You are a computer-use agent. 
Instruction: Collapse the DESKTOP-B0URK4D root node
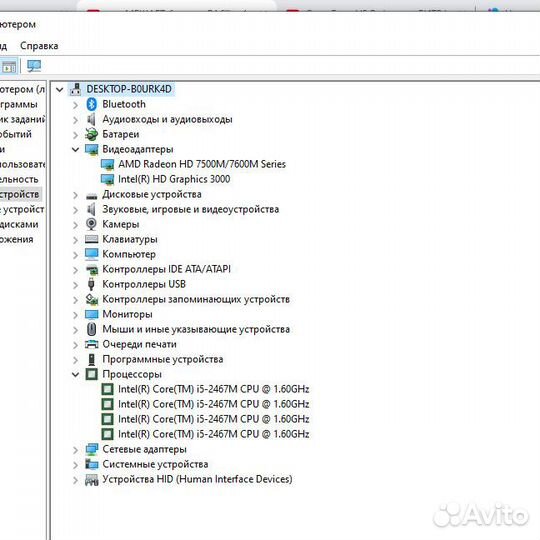60,90
